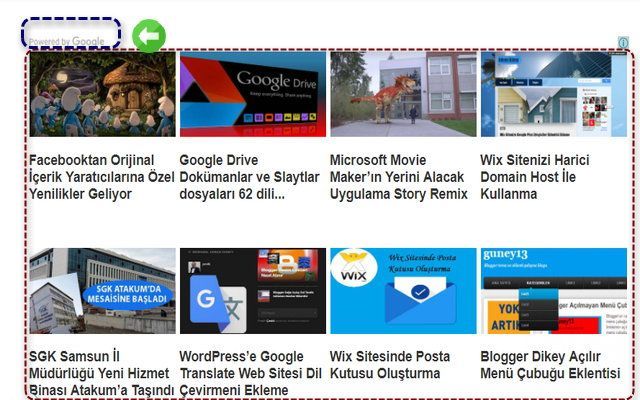Viewport: 640px width, 400px height.
Task: Read the Facebooktan Orijinal İçerik article
Action: coord(101,177)
